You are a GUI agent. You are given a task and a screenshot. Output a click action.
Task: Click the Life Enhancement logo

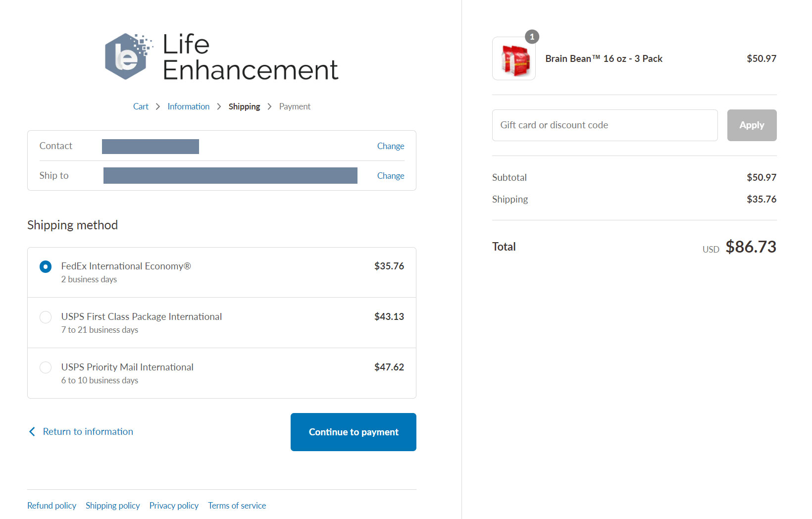(221, 56)
